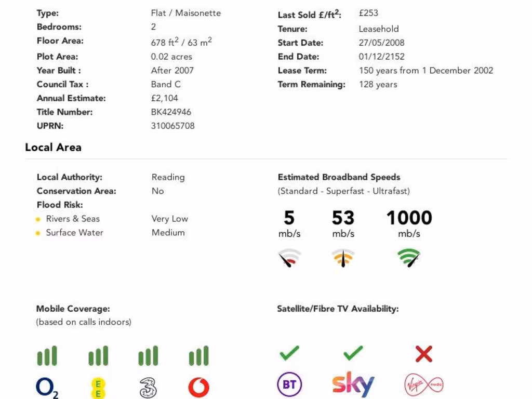This screenshot has width=532, height=399.
Task: Click the Sky TV logo
Action: (x=353, y=384)
